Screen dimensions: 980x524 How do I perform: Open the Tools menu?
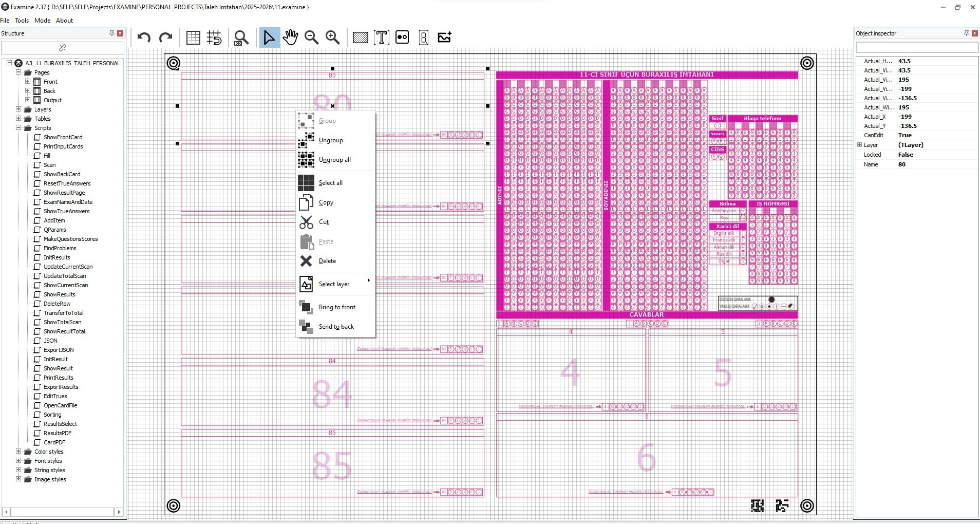(22, 21)
